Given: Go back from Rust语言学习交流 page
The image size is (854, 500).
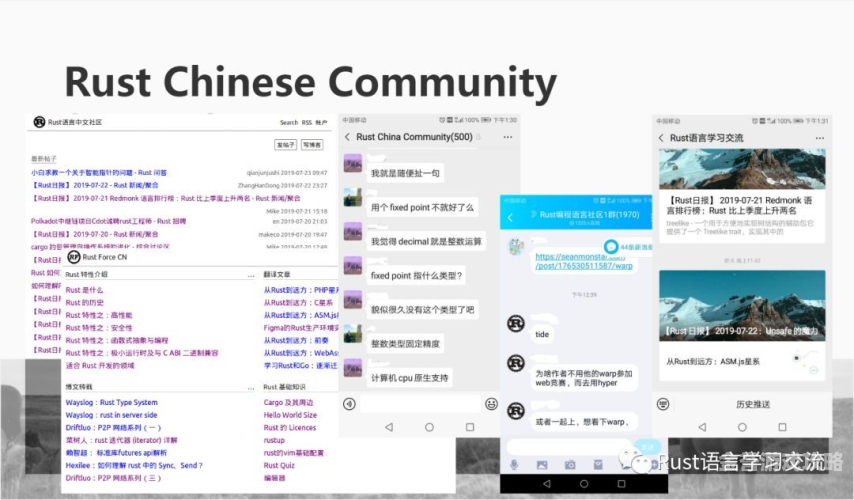Looking at the screenshot, I should (661, 138).
